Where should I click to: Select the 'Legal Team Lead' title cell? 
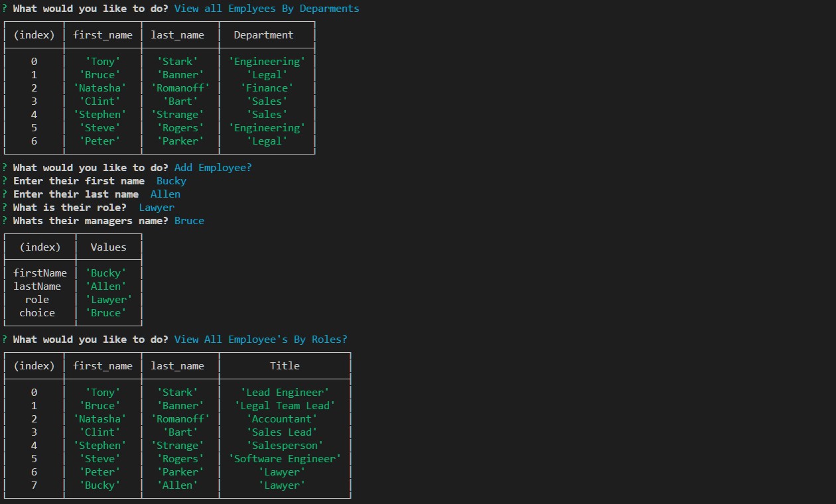pyautogui.click(x=285, y=406)
